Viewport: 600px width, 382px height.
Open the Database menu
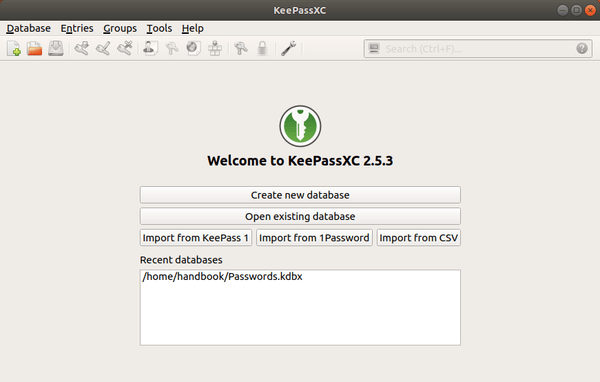click(29, 28)
